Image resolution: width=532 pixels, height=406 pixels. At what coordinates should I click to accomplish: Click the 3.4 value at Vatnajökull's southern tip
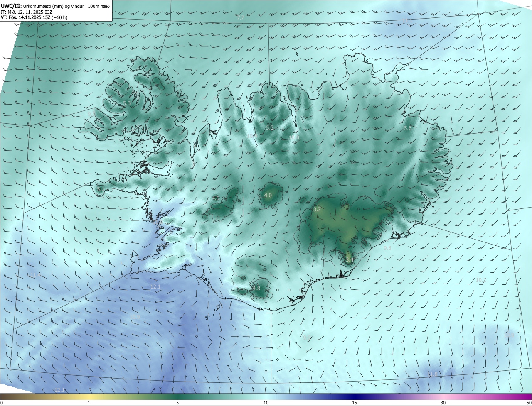tap(350, 260)
